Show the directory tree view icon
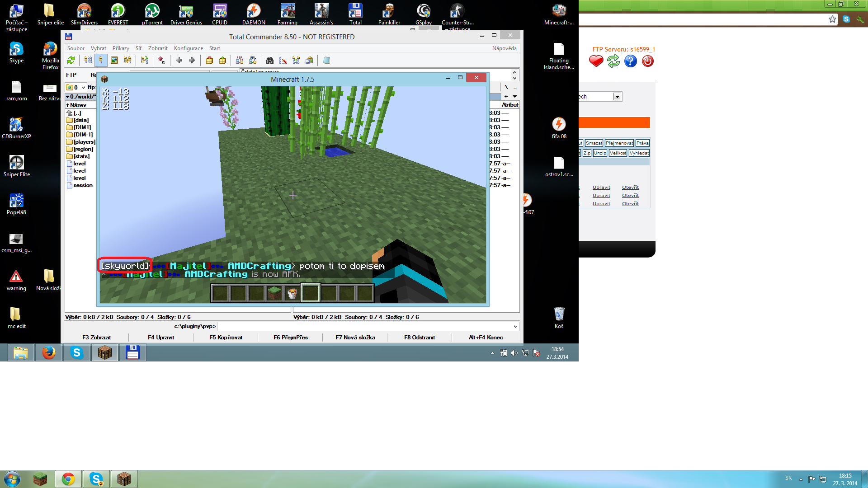The width and height of the screenshot is (868, 488). pos(127,60)
